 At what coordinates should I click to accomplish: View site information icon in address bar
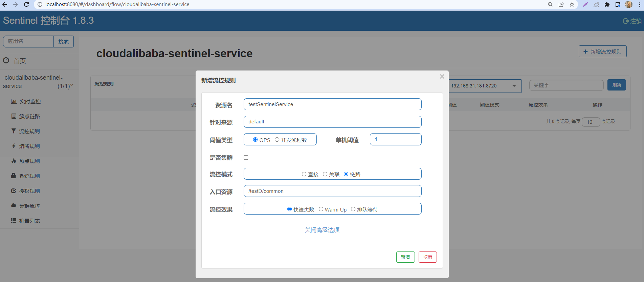coord(40,4)
